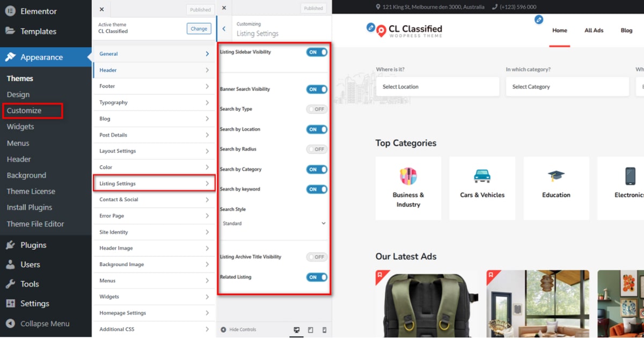Close the theme customizer panel

[x=102, y=10]
